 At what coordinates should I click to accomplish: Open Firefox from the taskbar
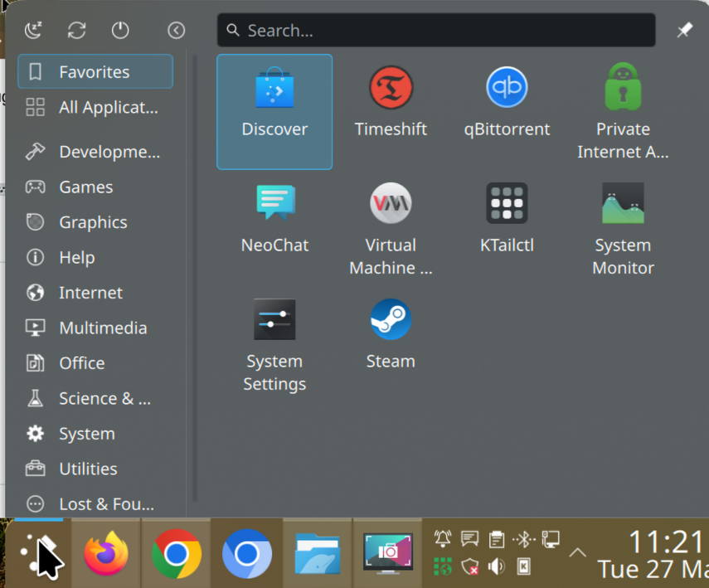106,553
